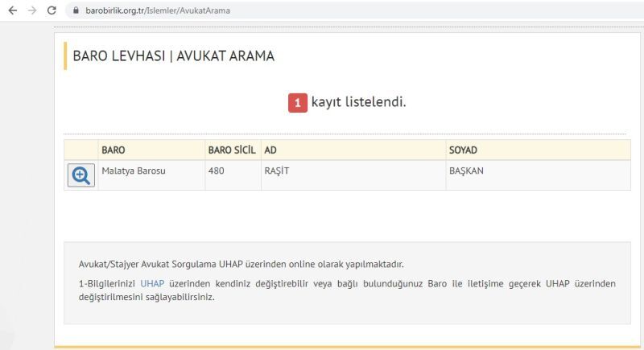The image size is (644, 350).
Task: Click the browser forward arrow
Action: (32, 10)
